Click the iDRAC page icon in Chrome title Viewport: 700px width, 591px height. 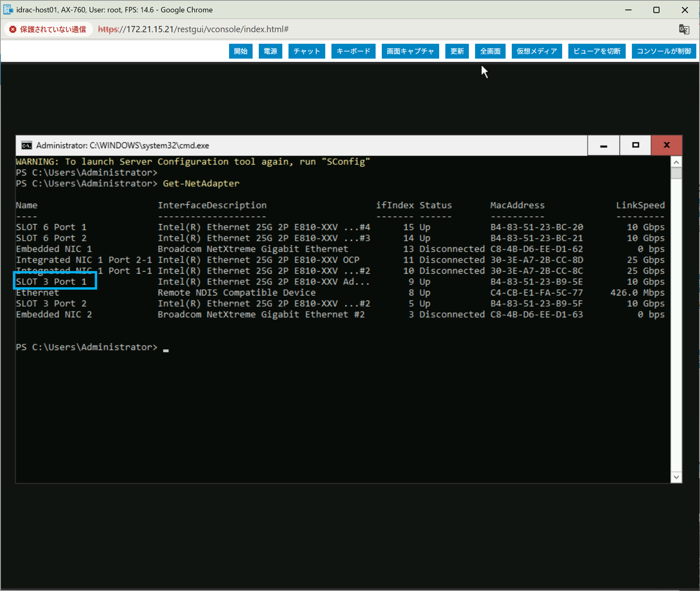[8, 10]
